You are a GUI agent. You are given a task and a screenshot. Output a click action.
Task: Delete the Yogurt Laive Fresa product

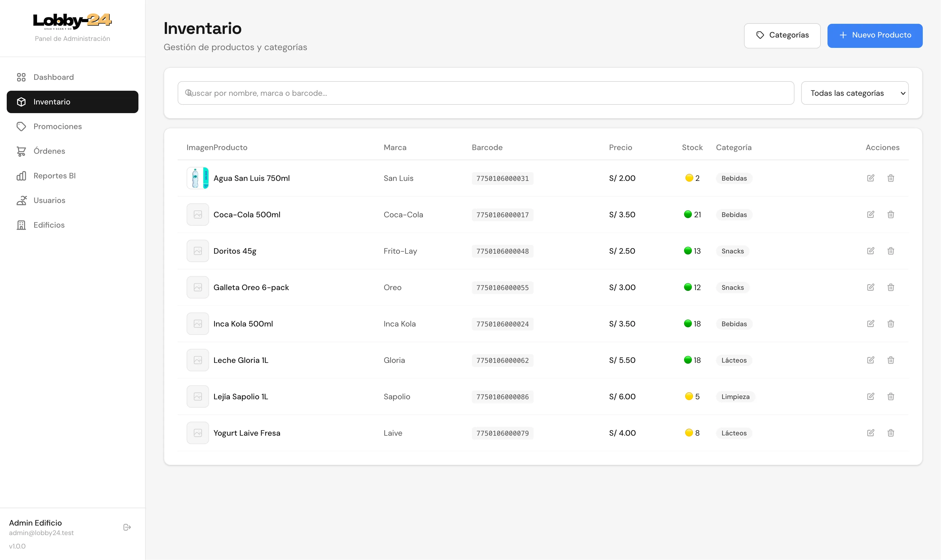tap(891, 433)
